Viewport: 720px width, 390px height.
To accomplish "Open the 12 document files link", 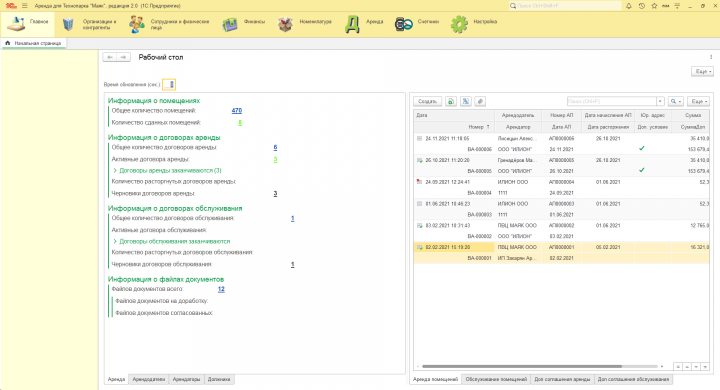I will coord(221,289).
